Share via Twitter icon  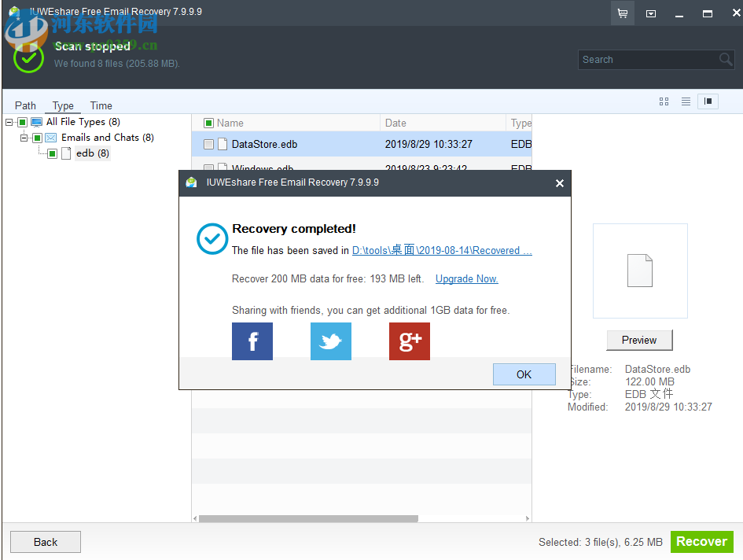tap(330, 341)
